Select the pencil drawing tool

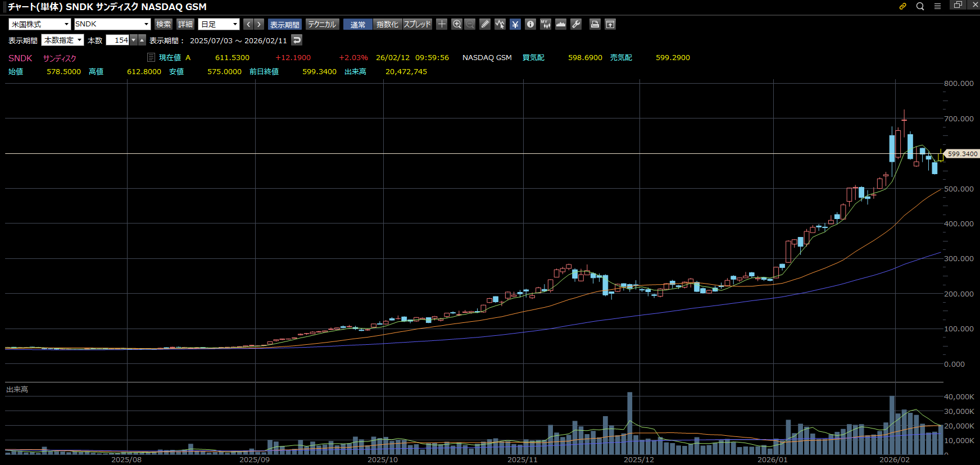pyautogui.click(x=485, y=24)
